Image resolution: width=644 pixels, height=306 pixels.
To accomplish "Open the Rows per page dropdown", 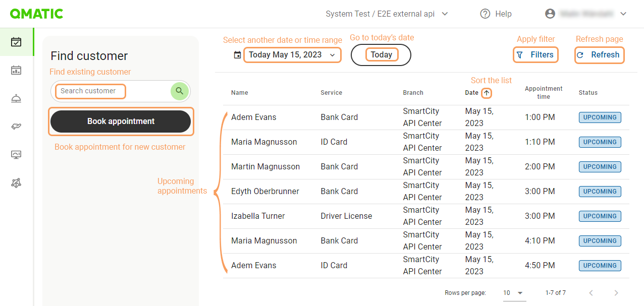I will tap(514, 293).
